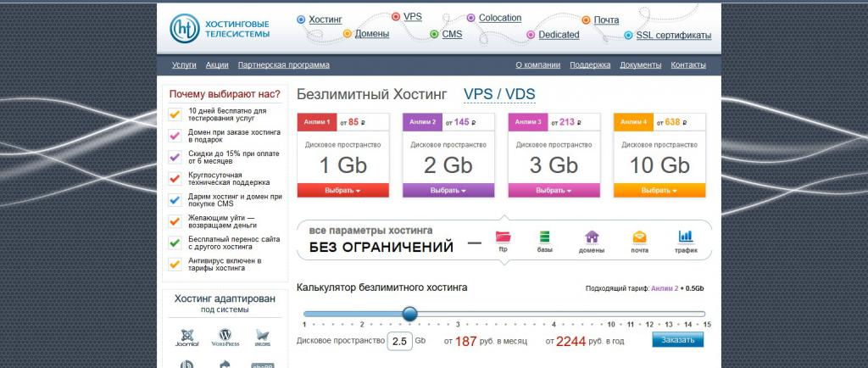Click checkmark next to 10 дней бесплатно
This screenshot has width=868, height=368.
pos(175,114)
